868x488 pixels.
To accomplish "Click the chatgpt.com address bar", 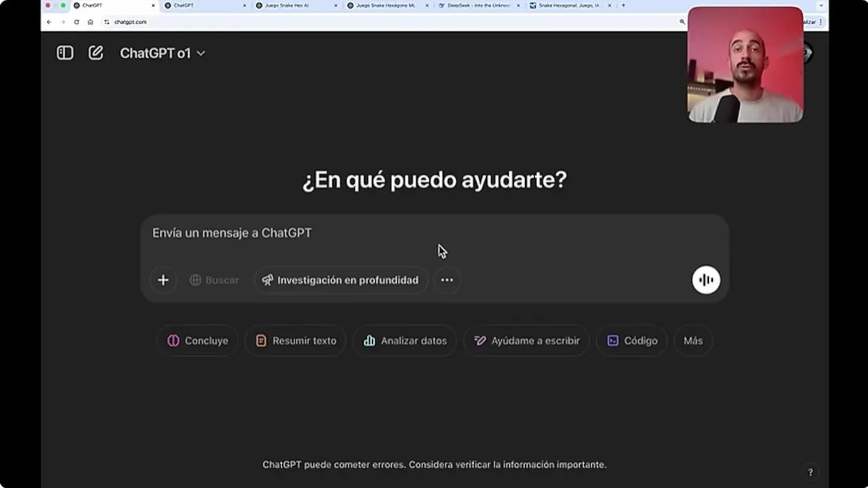I will [393, 22].
